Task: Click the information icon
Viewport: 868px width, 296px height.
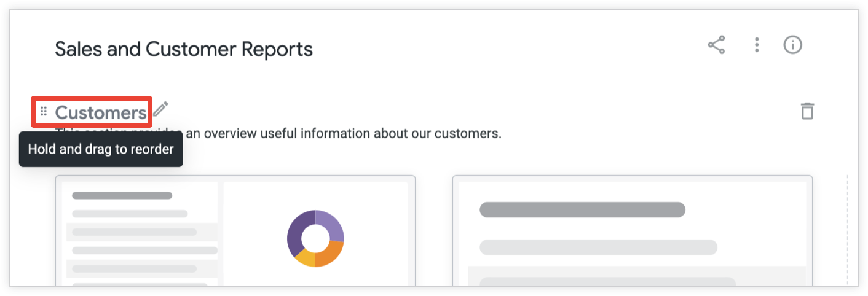Action: [x=793, y=45]
